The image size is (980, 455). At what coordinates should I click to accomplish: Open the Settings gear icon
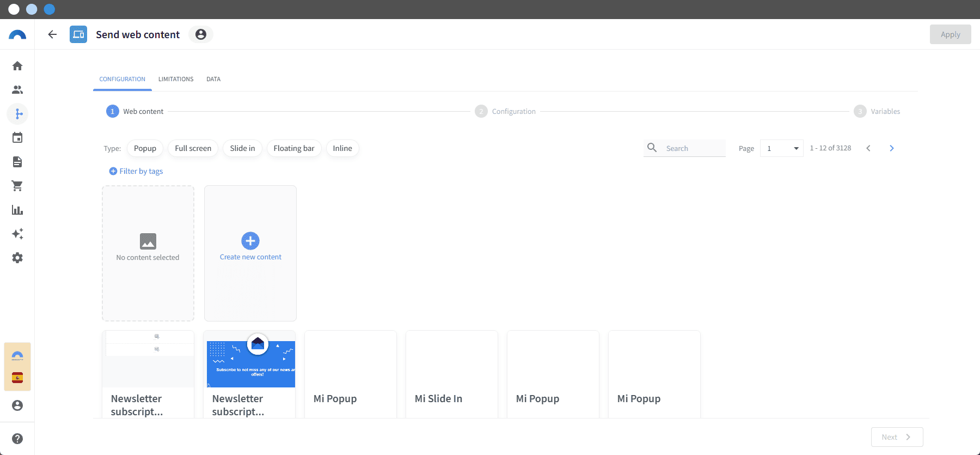click(17, 258)
